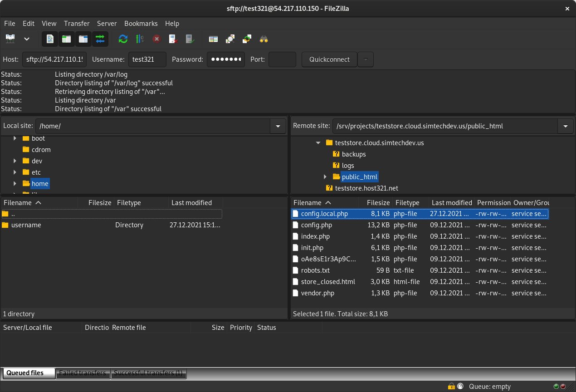
Task: Toggle the message log display
Action: (x=50, y=39)
